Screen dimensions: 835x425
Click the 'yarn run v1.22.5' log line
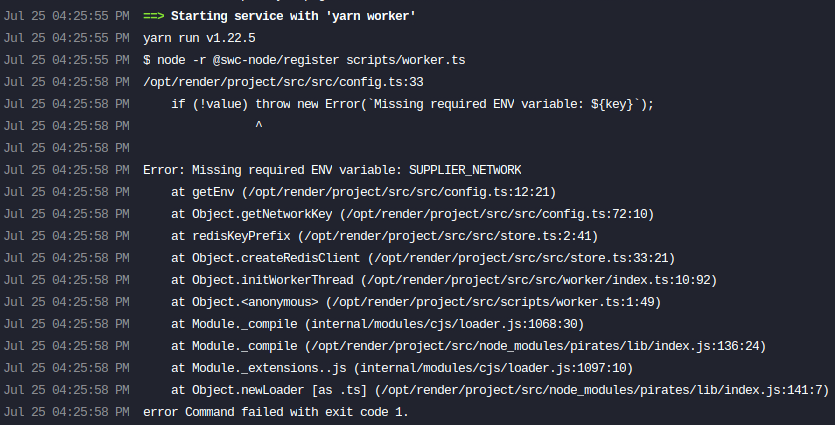199,38
